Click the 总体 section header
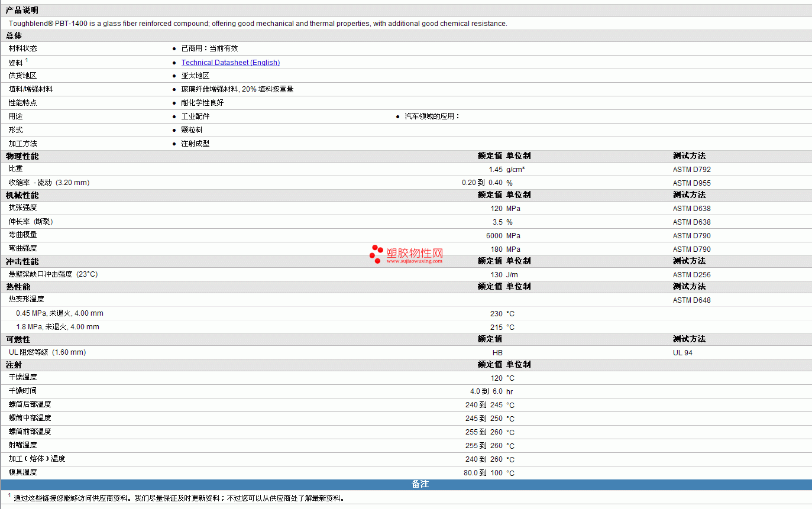 [14, 36]
